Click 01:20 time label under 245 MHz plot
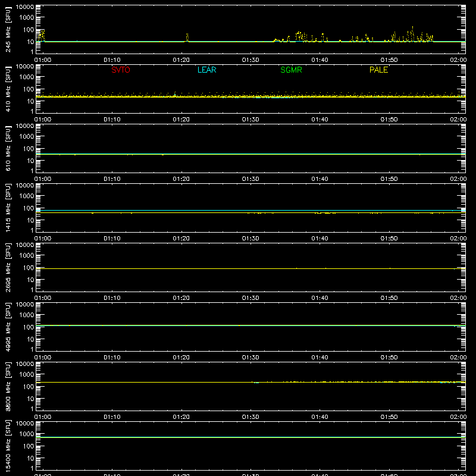The height and width of the screenshot is (476, 476). tap(181, 60)
